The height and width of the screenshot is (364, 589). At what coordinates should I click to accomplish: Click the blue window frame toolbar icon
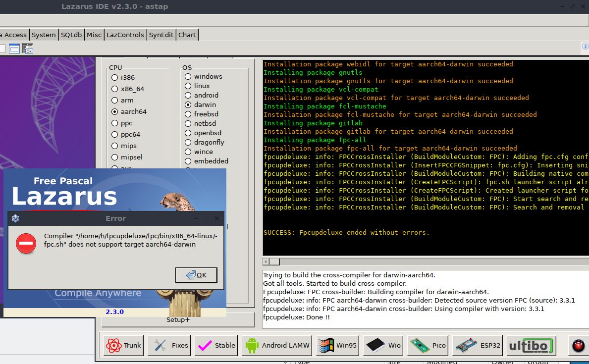14,48
